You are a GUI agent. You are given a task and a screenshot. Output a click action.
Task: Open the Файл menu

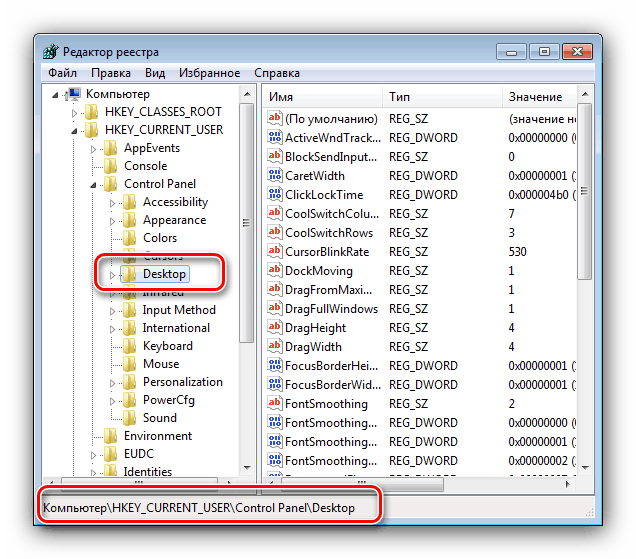(62, 73)
